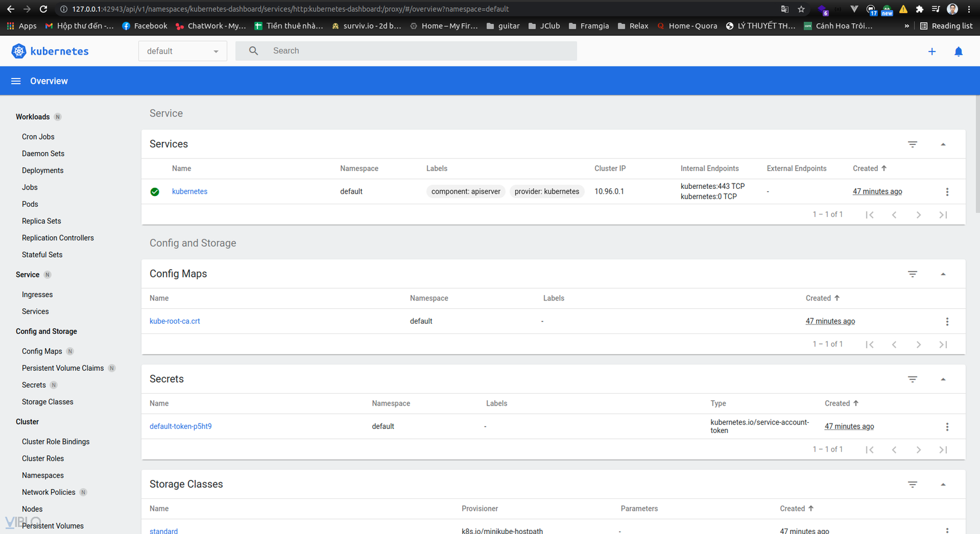This screenshot has width=980, height=534.
Task: Open Persistent Volume Claims in the sidebar
Action: pyautogui.click(x=63, y=368)
